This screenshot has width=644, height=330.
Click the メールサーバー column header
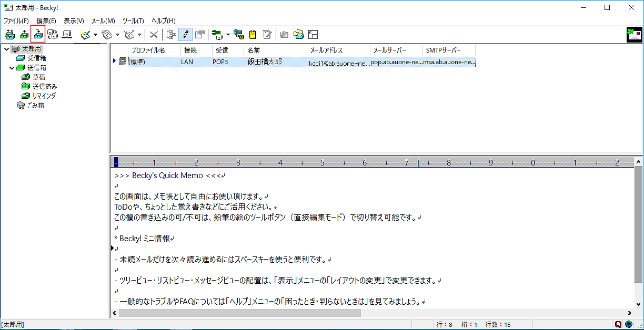pyautogui.click(x=396, y=50)
